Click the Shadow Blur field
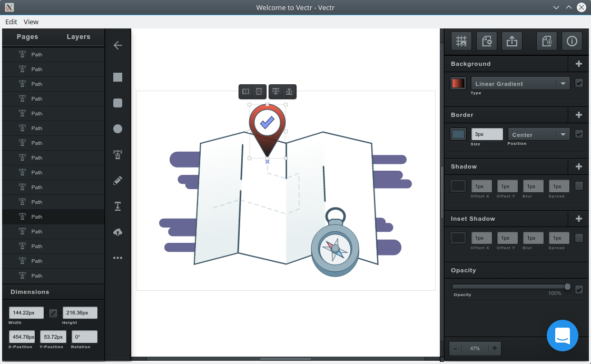Screen dimensions: 591x364 coord(533,186)
